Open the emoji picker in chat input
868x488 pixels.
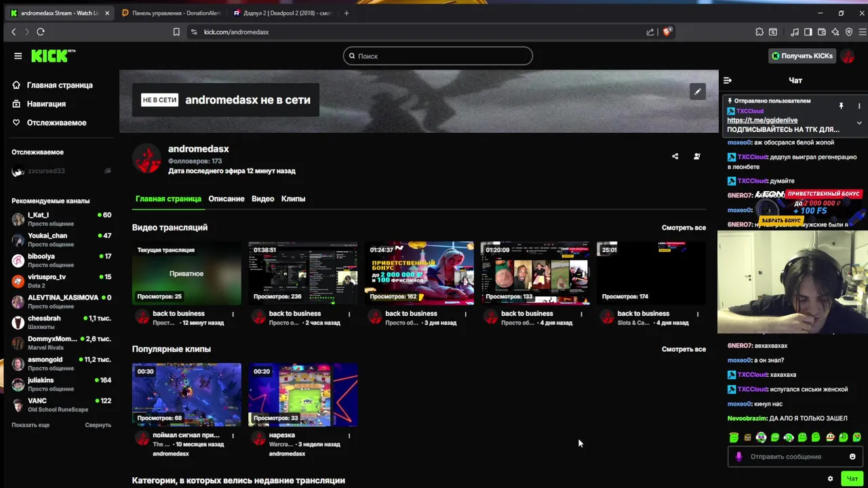[852, 457]
